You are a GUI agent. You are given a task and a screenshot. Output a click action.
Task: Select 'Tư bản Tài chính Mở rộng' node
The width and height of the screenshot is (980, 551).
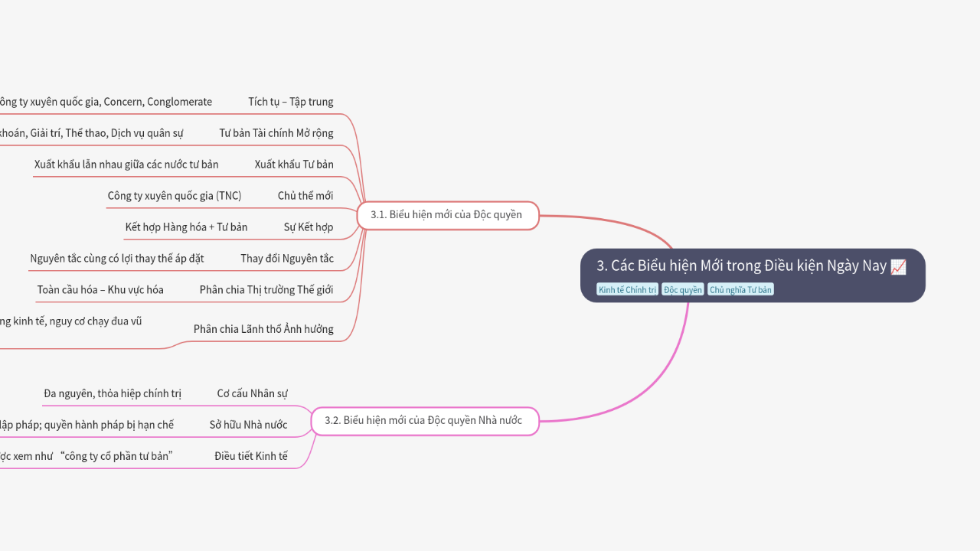tap(276, 133)
